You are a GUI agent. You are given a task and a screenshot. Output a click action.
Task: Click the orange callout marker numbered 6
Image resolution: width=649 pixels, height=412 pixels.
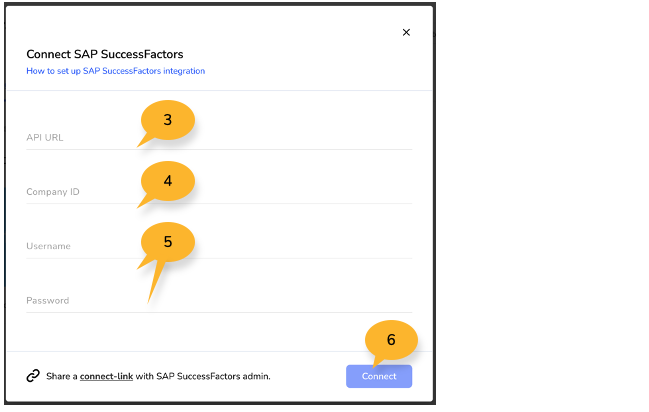390,340
